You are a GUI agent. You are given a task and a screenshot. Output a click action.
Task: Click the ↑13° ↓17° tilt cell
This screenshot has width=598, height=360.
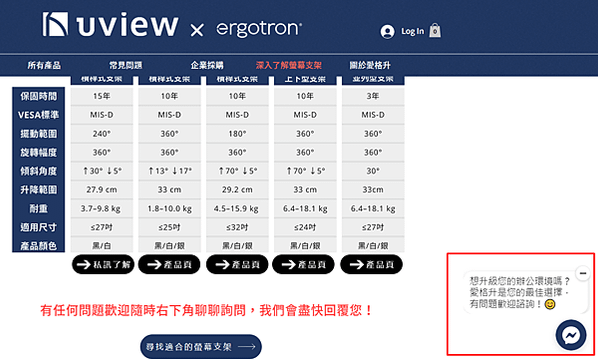[169, 171]
